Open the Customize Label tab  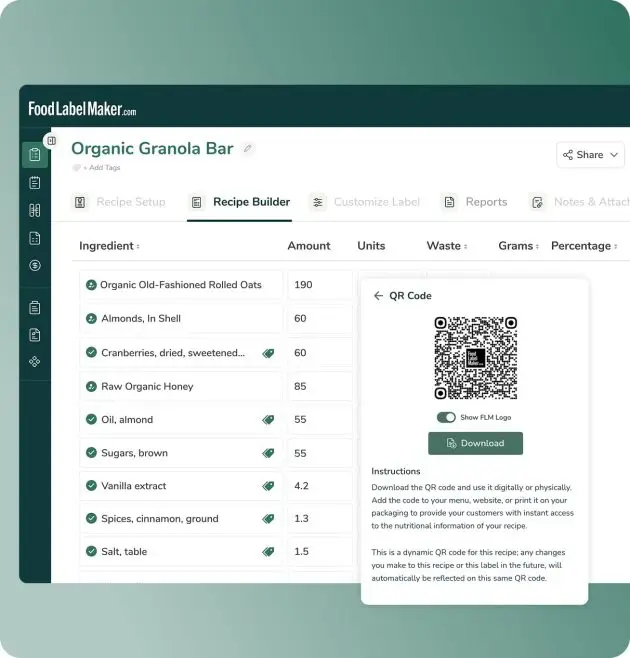pos(365,202)
